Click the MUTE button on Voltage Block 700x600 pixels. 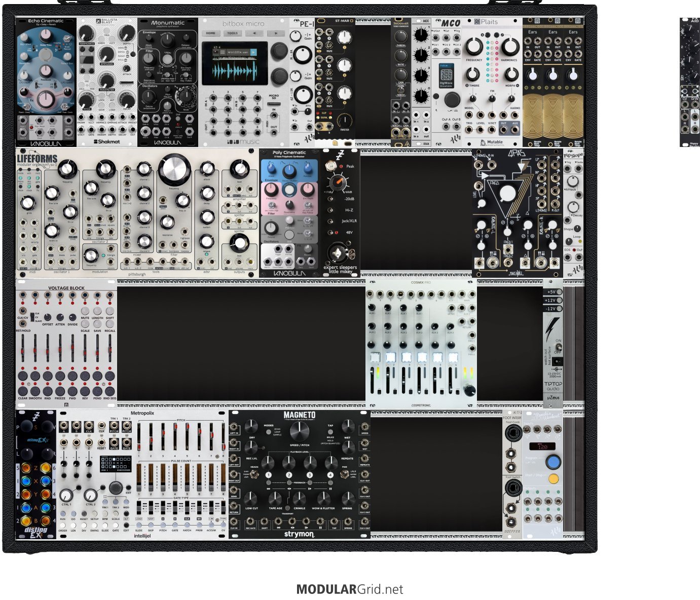pos(85,311)
